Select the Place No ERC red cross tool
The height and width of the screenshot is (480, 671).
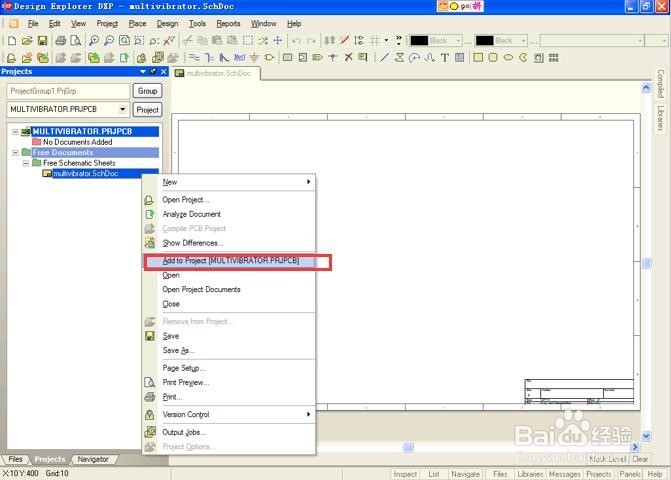348,57
